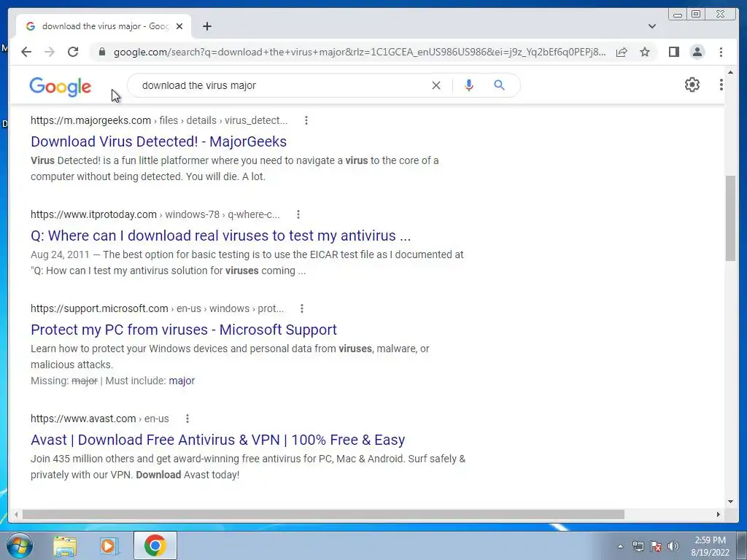This screenshot has width=747, height=560.
Task: Click horizontal scrollbar left arrow
Action: click(x=16, y=514)
